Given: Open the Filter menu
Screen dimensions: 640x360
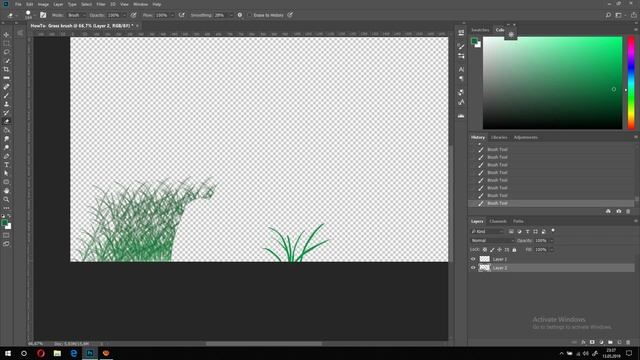Looking at the screenshot, I should pos(101,4).
